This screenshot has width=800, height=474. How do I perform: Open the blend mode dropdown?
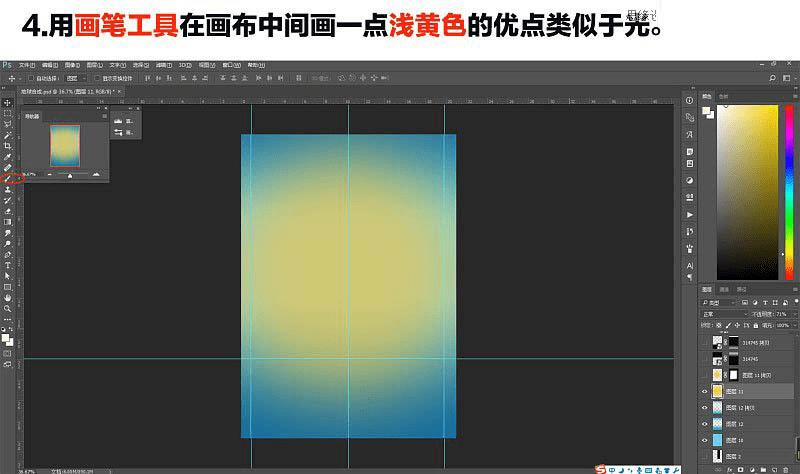click(724, 314)
